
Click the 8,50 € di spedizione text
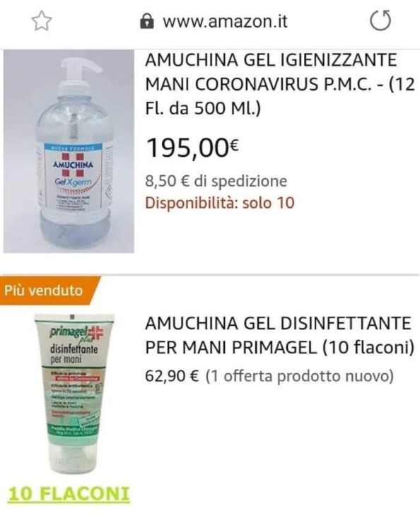[x=216, y=181]
